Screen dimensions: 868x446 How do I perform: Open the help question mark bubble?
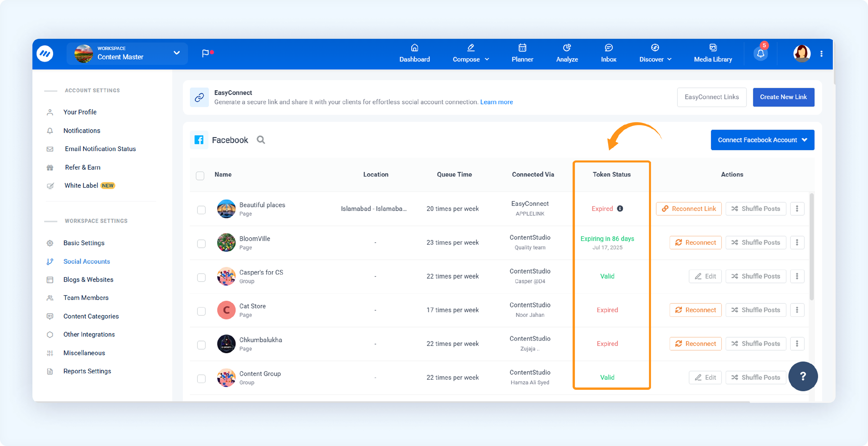(x=803, y=376)
